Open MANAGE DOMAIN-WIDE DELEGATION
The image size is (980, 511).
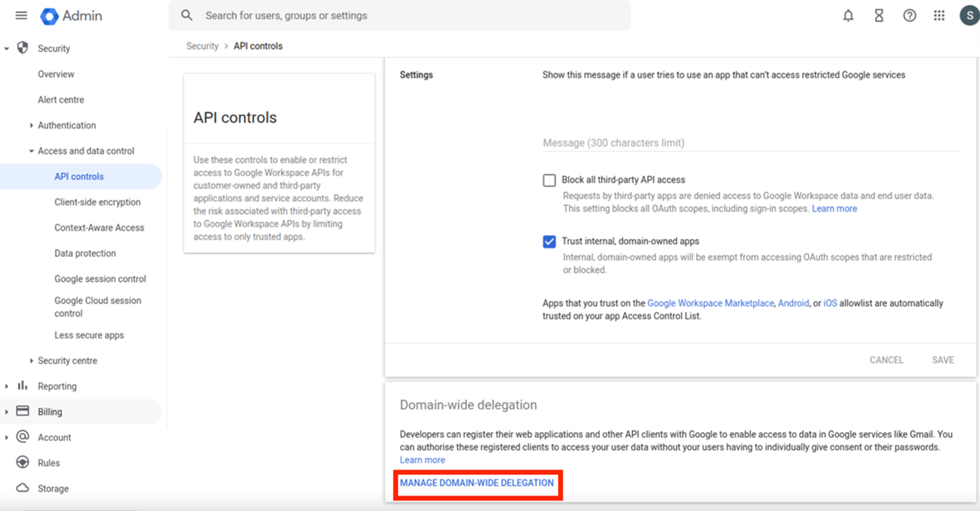[x=477, y=483]
